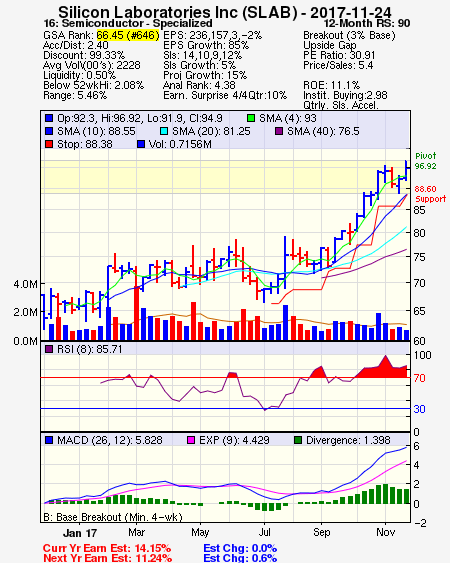Click the blue SMA (10) legend square
The width and height of the screenshot is (450, 563).
coord(49,131)
